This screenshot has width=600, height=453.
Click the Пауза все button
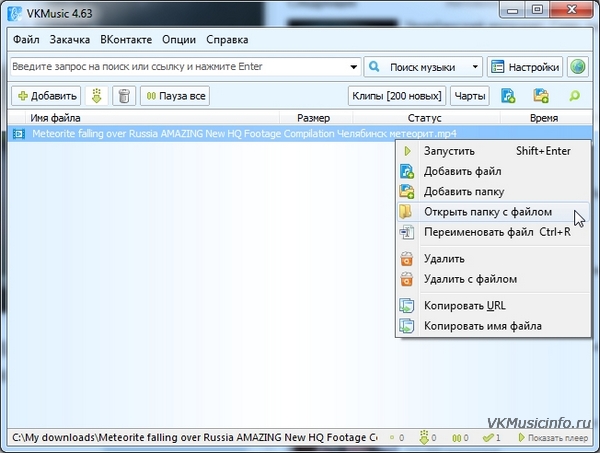click(x=175, y=96)
